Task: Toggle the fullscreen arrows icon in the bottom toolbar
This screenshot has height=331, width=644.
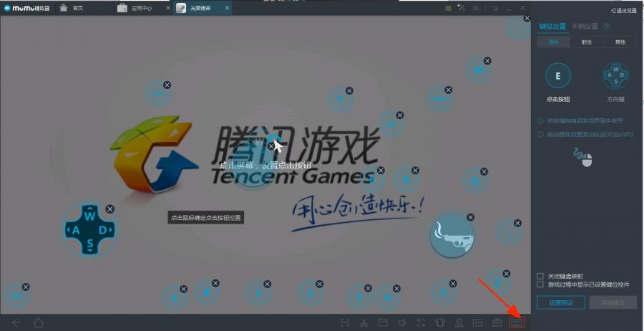Action: click(421, 323)
